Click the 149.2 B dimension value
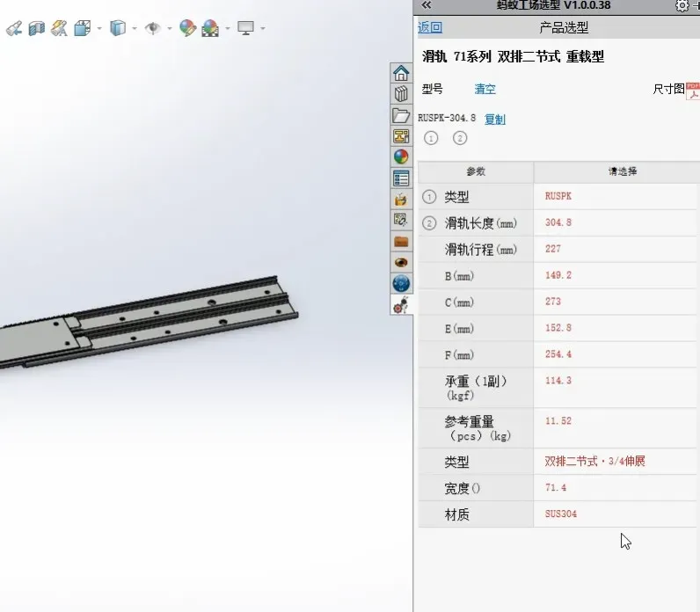700x612 pixels. [x=558, y=275]
